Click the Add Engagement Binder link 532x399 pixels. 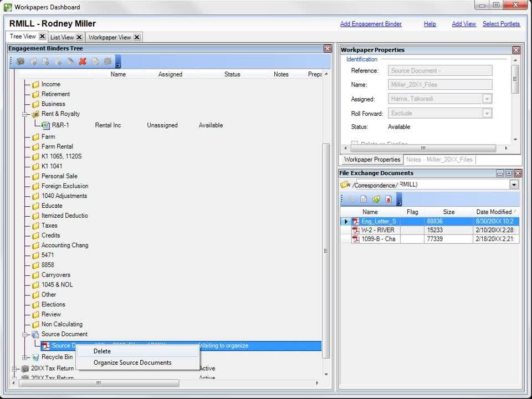(371, 24)
